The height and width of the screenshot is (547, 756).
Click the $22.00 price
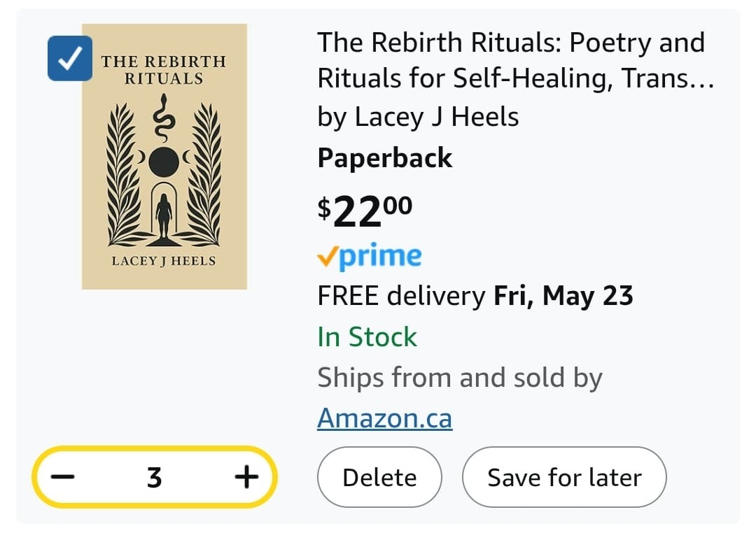point(365,211)
